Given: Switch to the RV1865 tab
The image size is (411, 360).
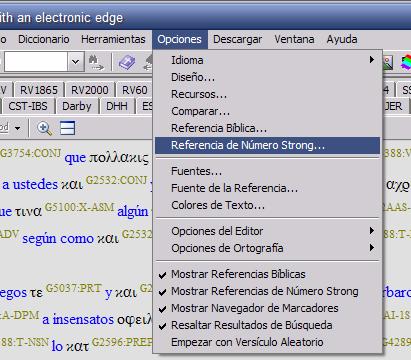Looking at the screenshot, I should click(x=39, y=90).
